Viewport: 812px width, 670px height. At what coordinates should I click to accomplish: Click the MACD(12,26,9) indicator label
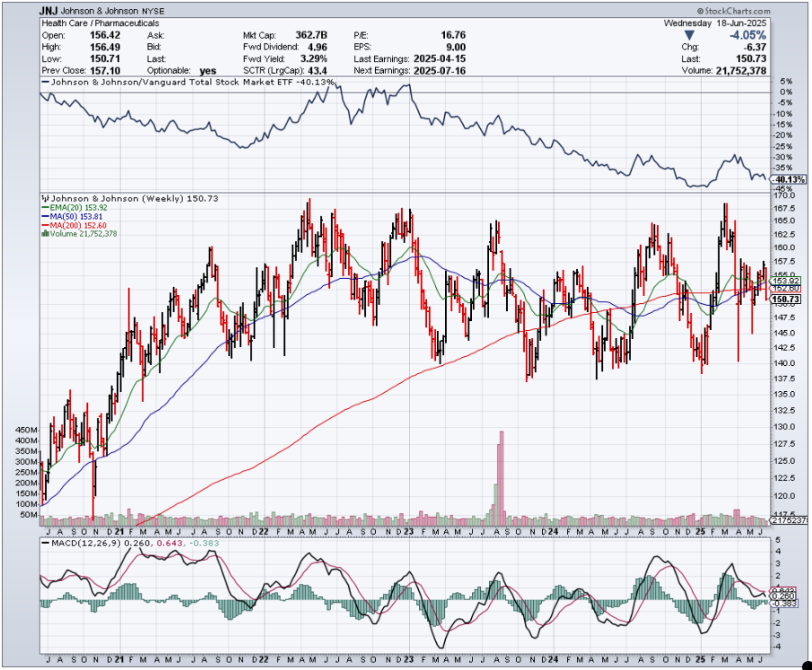(x=86, y=544)
